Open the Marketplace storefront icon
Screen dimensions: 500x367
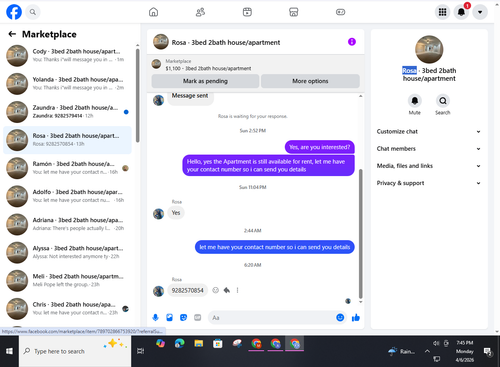(x=294, y=12)
